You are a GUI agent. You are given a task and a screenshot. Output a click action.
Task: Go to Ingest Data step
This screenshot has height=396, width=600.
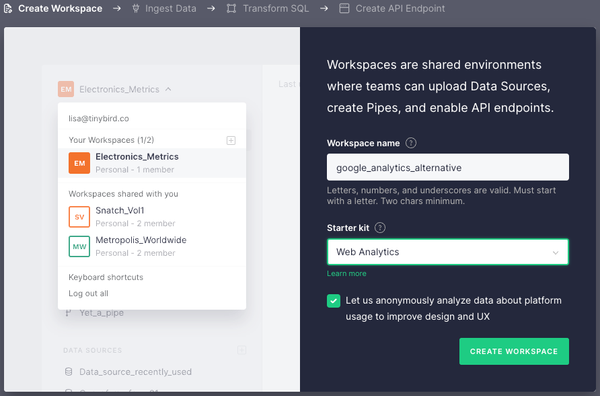click(171, 8)
